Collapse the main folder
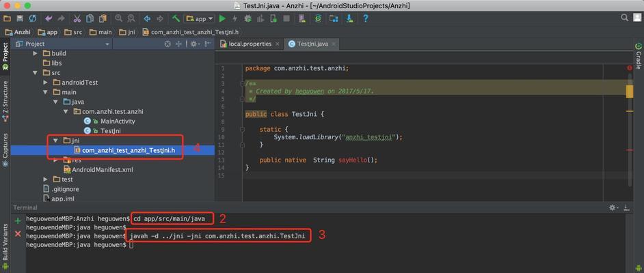This screenshot has height=273, width=644. tap(45, 92)
